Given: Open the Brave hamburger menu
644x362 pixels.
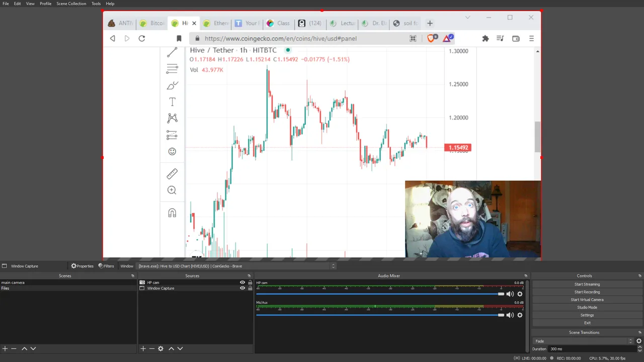Looking at the screenshot, I should coord(531,38).
